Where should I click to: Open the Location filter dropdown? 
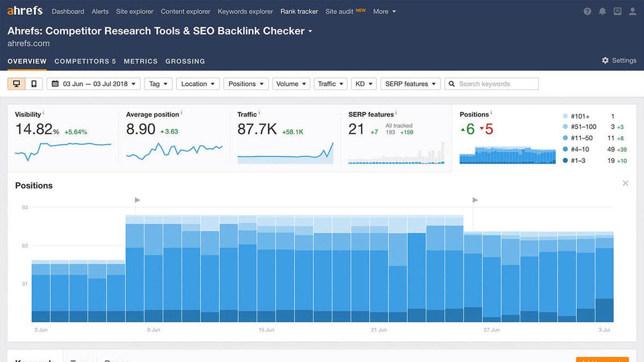pos(197,84)
